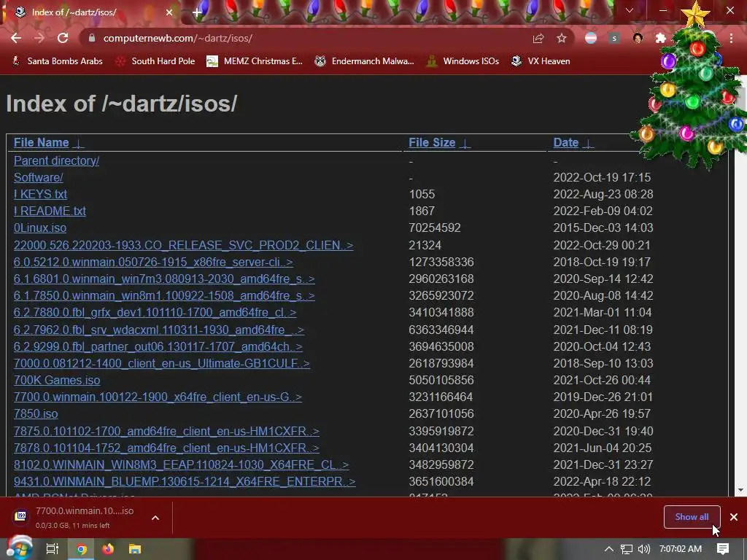Download 0Linux.iso
This screenshot has width=747, height=560.
40,227
